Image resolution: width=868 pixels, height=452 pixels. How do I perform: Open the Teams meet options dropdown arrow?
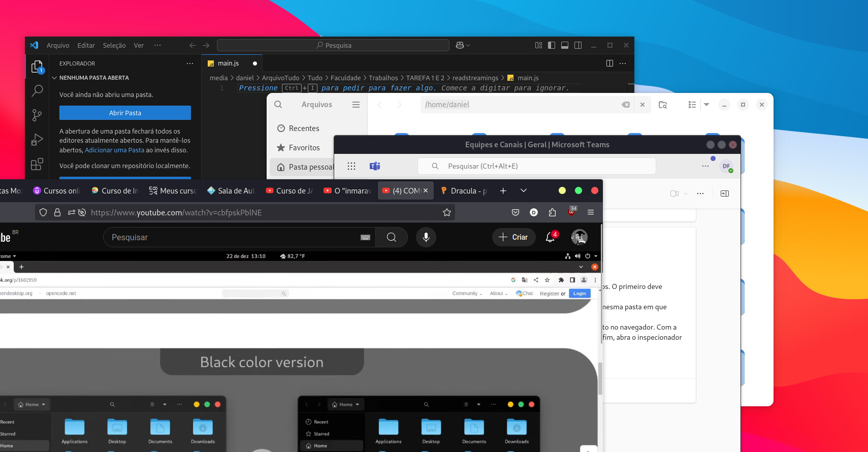point(686,193)
